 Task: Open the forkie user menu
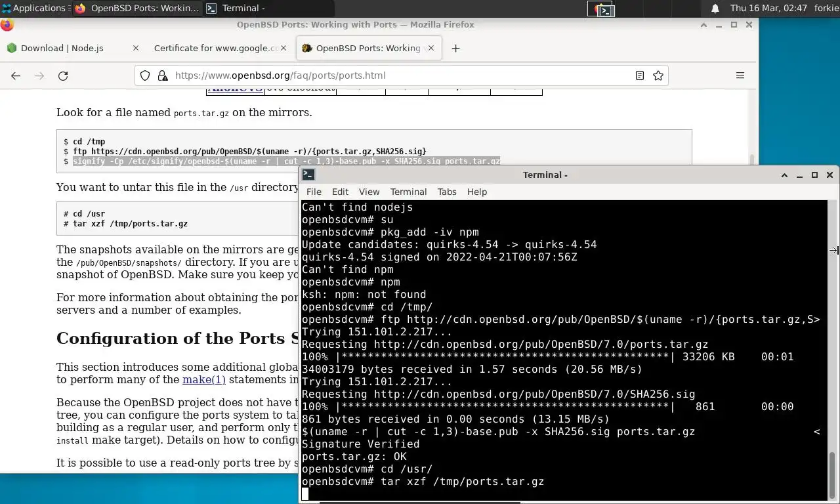tap(826, 8)
